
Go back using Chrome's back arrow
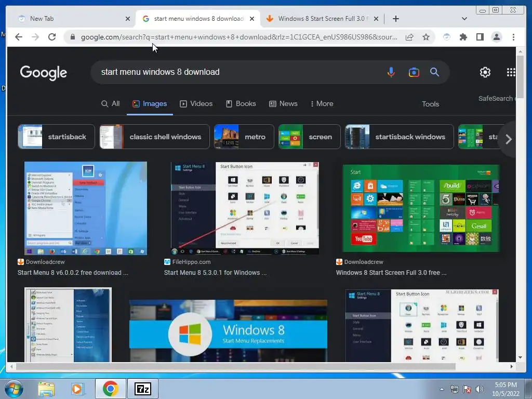click(19, 37)
